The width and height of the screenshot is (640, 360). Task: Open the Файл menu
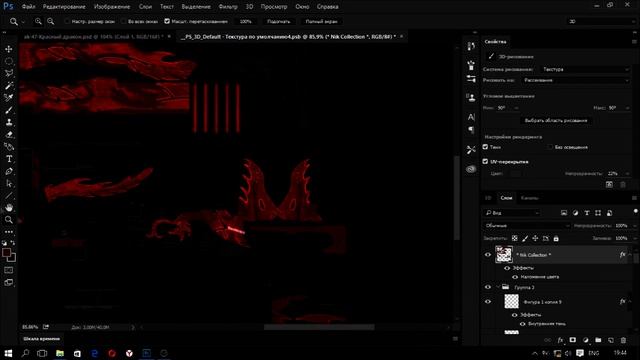pos(28,7)
